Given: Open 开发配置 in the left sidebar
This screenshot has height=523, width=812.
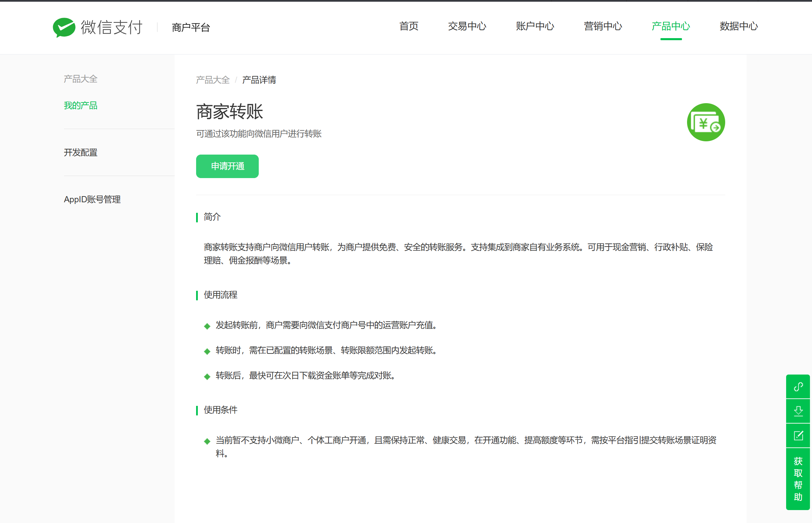Looking at the screenshot, I should click(x=81, y=153).
